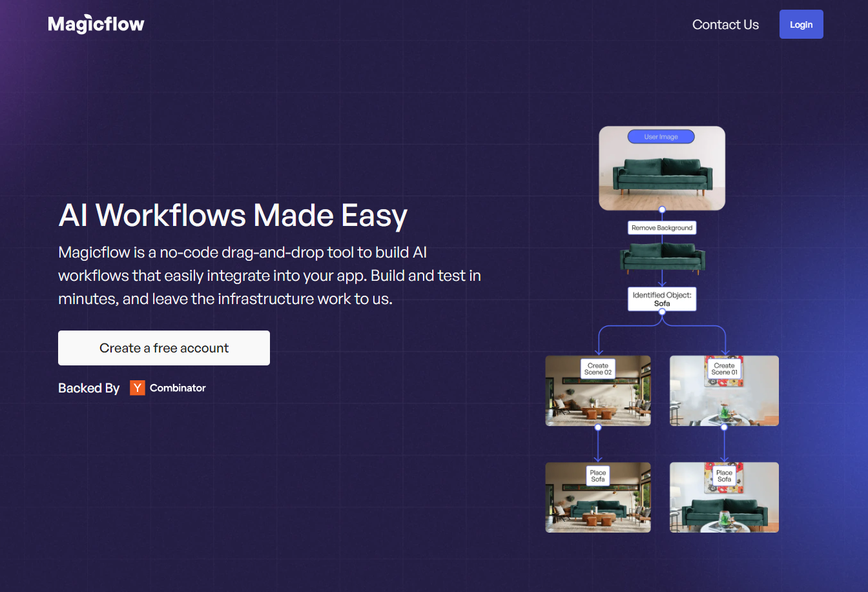Click the connector dot below Scene 01 thumbnail
The height and width of the screenshot is (592, 868).
pyautogui.click(x=724, y=427)
